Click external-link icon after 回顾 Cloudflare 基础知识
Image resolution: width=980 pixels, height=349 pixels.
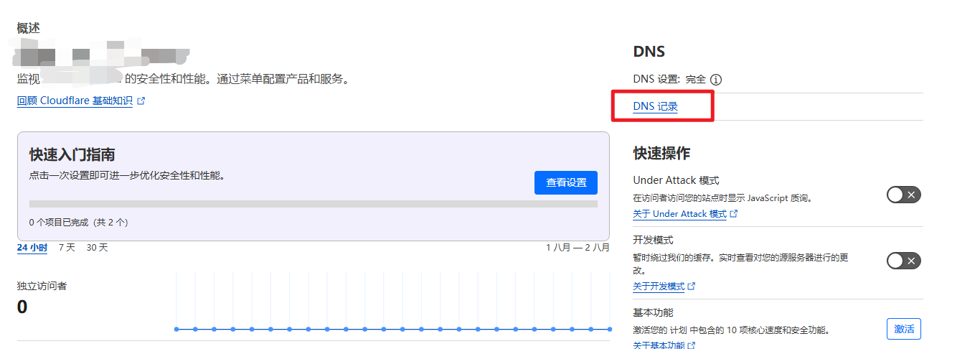141,101
